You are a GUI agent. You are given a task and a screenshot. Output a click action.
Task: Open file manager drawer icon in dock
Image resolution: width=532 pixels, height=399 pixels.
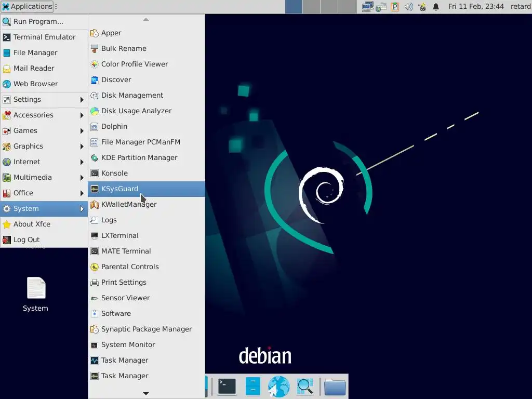tap(253, 387)
